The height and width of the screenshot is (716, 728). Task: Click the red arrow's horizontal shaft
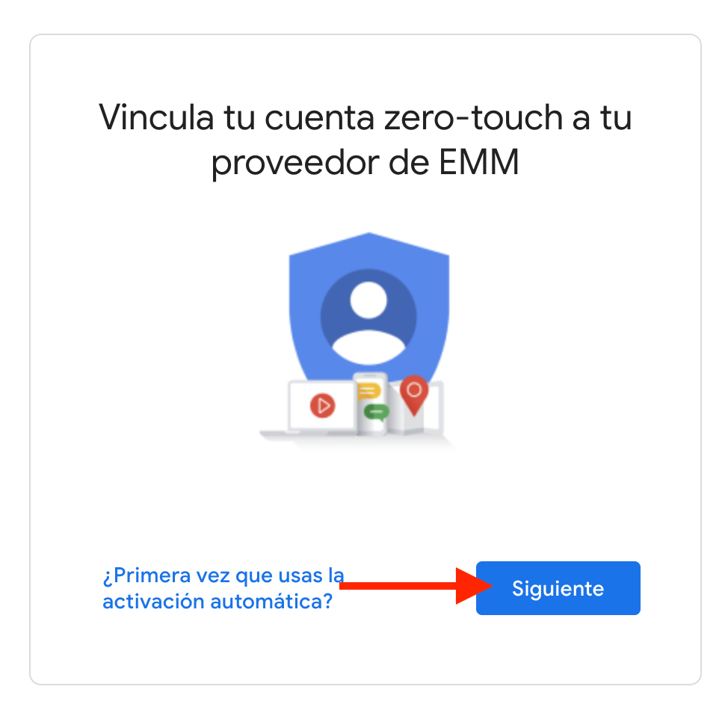click(x=398, y=586)
